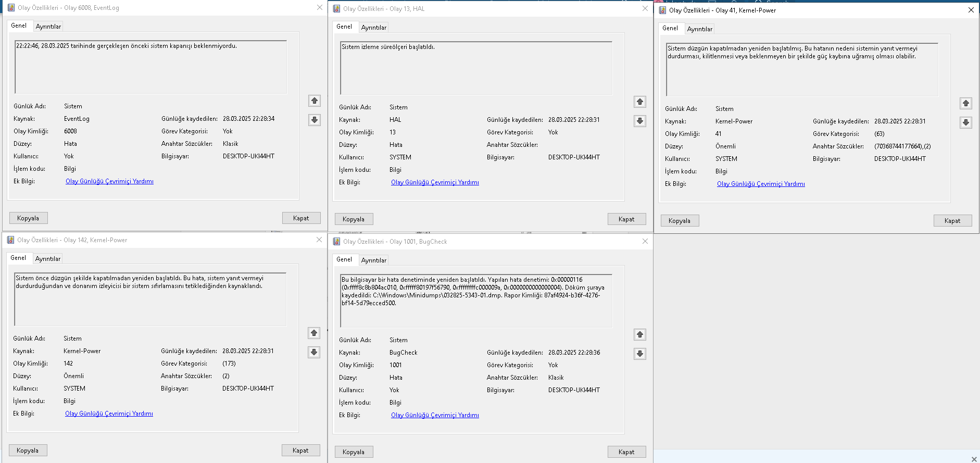Select Genel tab in Olay 13 HAL window
Screen dimensions: 980x463
click(344, 27)
